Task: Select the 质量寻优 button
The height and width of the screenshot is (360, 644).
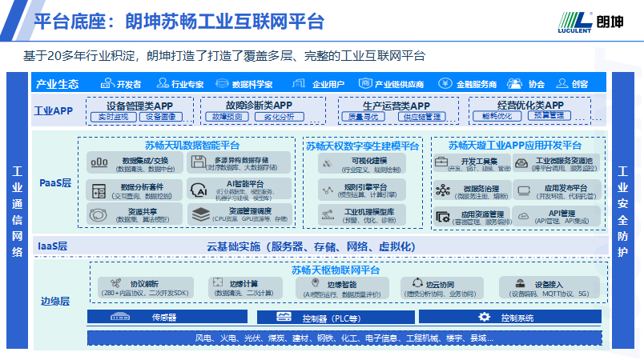Action: (x=364, y=117)
